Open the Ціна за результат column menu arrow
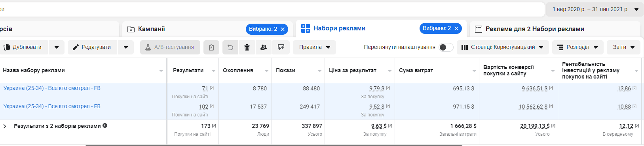Image resolution: width=644 pixels, height=146 pixels. pyautogui.click(x=390, y=71)
